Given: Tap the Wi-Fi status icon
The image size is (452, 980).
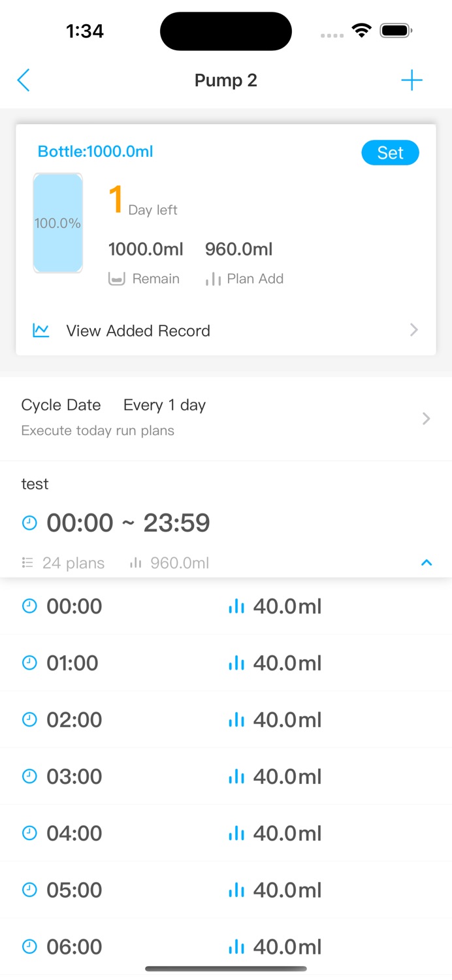Looking at the screenshot, I should click(361, 30).
